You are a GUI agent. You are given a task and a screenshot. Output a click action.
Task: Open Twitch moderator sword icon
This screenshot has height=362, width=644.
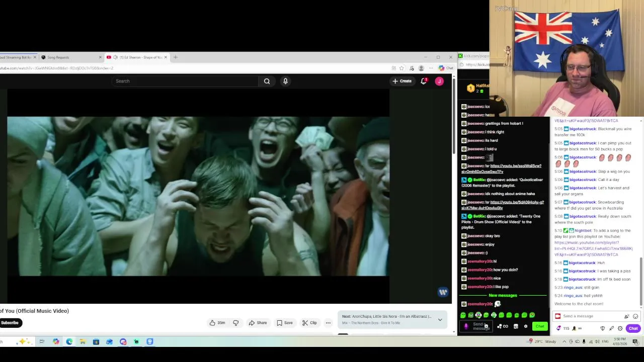611,328
